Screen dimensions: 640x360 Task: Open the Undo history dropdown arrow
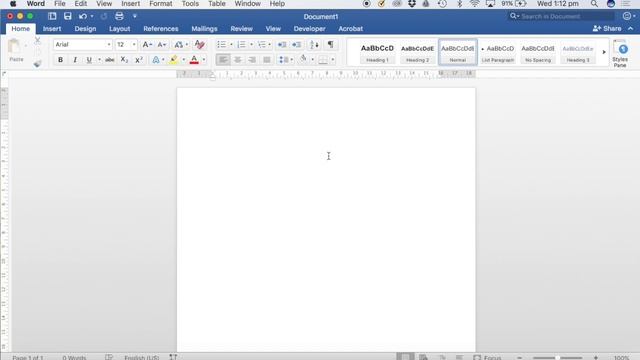pos(92,16)
